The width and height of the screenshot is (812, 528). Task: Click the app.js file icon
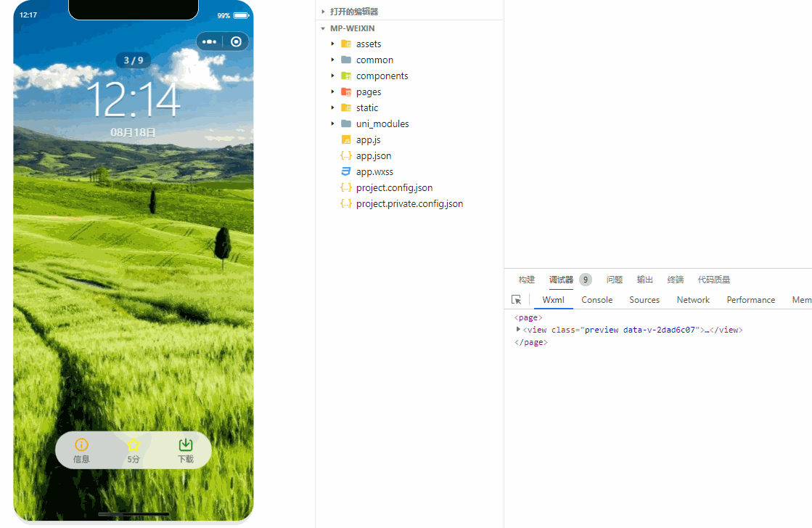pyautogui.click(x=346, y=140)
